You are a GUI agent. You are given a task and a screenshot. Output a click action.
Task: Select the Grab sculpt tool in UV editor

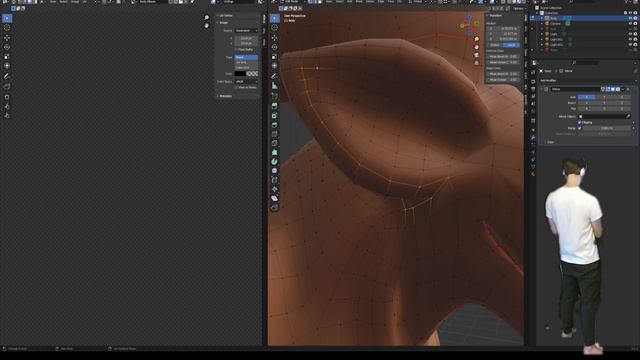[x=7, y=97]
